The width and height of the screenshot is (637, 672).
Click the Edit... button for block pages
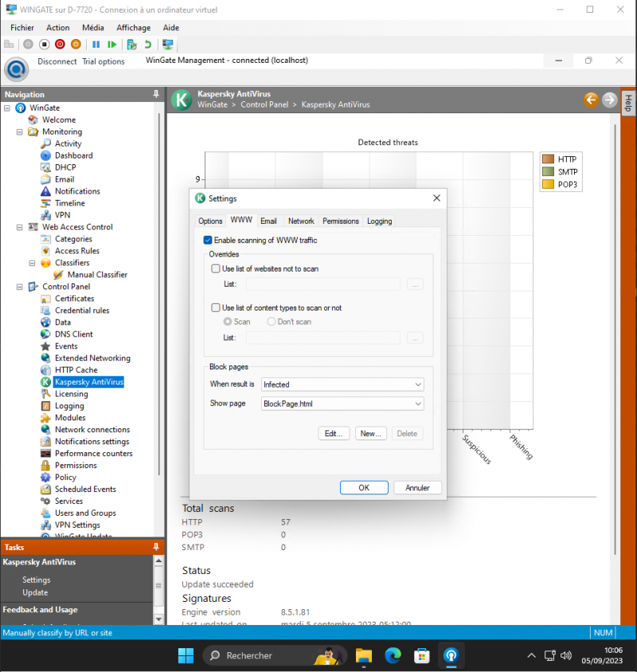pos(333,434)
